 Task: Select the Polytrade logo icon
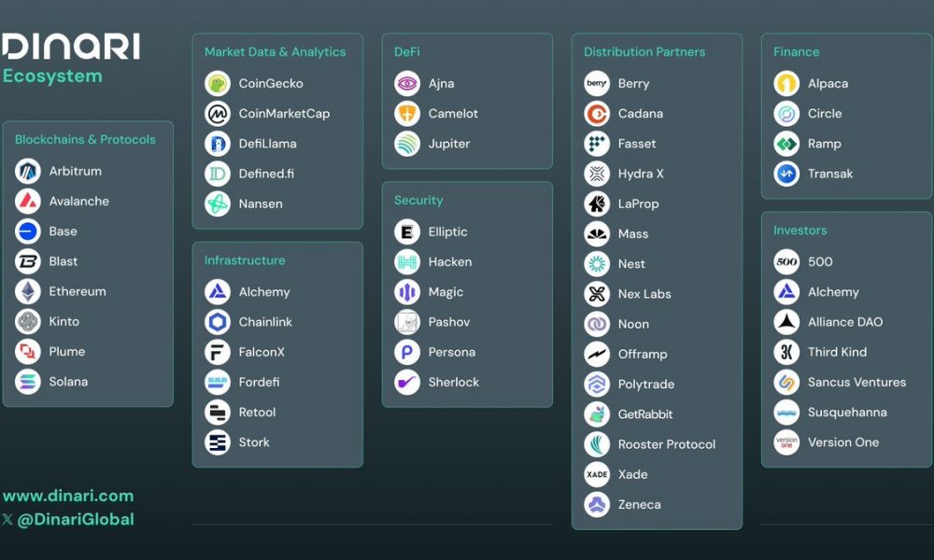tap(597, 384)
